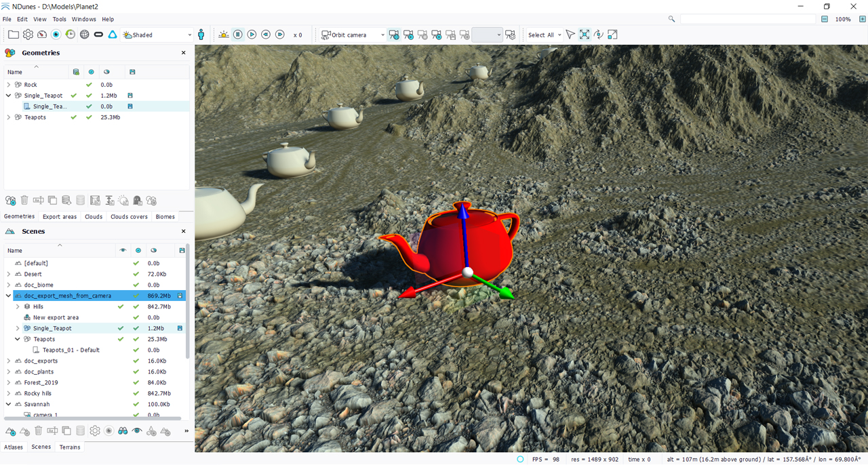Open the Tools menu
Viewport: 868px width, 465px height.
[x=60, y=19]
